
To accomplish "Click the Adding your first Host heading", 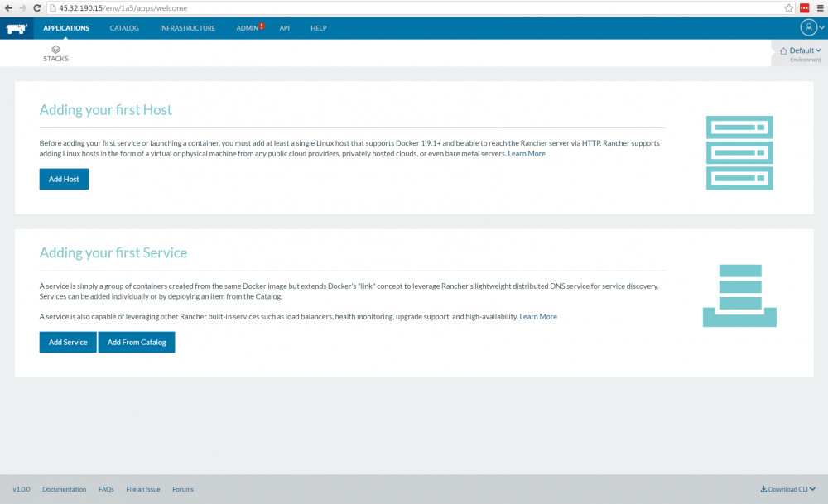I will point(106,110).
